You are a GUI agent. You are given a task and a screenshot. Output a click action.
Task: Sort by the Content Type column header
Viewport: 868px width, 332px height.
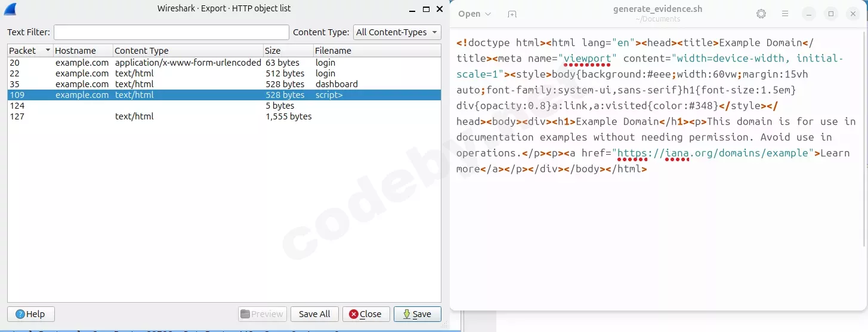point(188,51)
